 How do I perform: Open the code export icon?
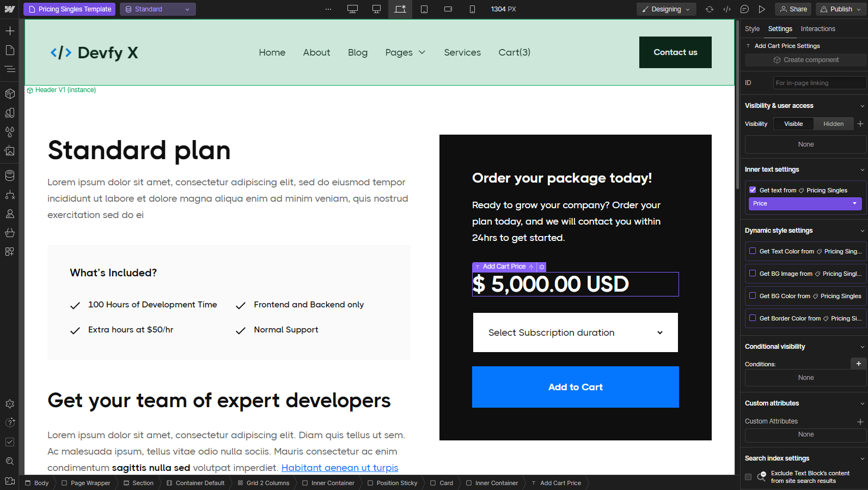coord(727,9)
